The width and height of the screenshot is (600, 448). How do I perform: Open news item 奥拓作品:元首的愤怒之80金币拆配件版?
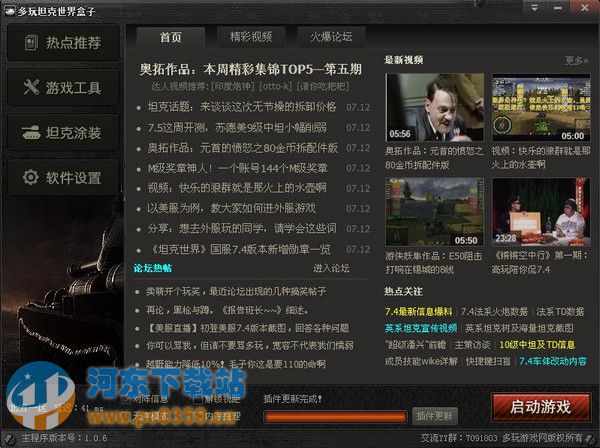243,148
